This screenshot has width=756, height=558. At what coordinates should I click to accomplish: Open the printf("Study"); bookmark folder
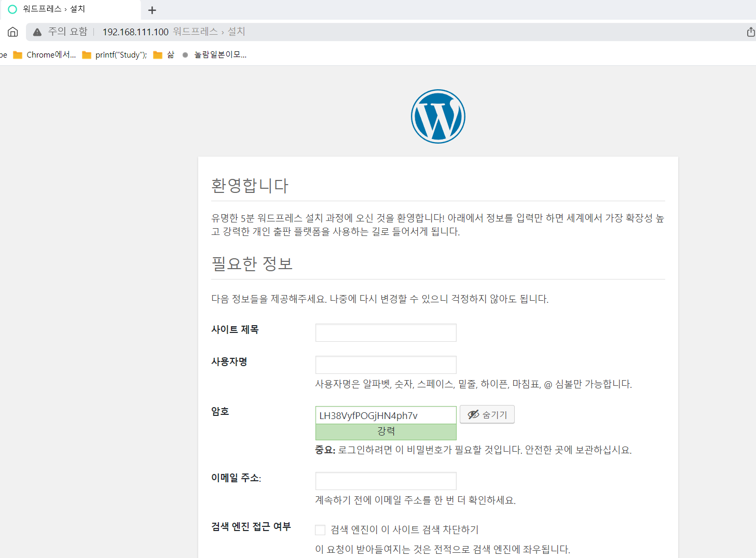coord(115,55)
